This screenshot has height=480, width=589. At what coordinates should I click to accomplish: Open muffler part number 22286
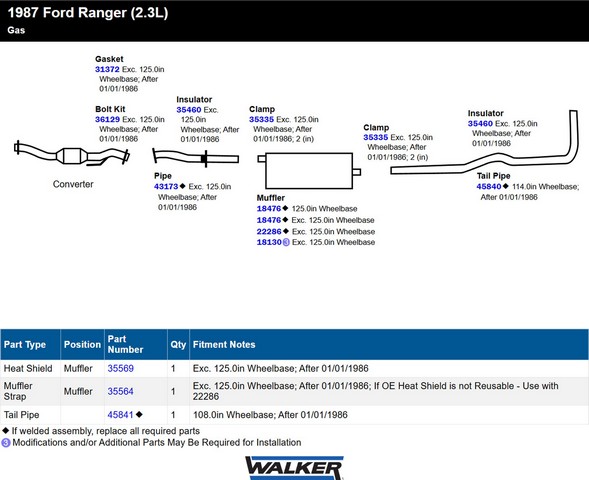(x=269, y=231)
